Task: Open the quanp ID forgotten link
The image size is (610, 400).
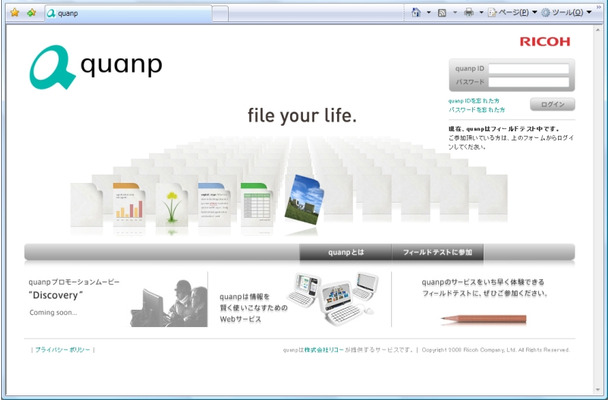Action: (473, 101)
